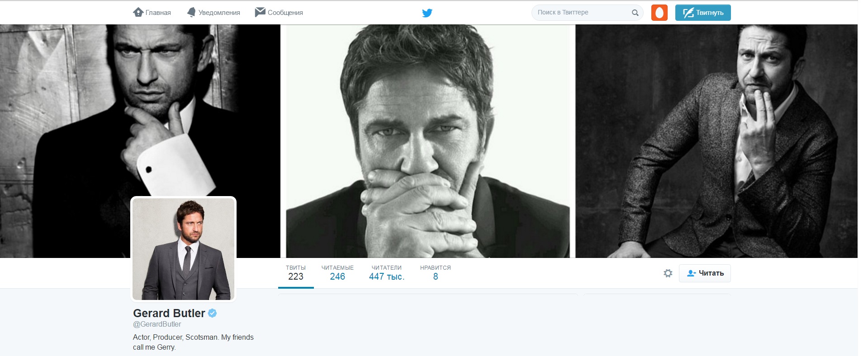
Task: View the 447 тыс. Читатели list
Action: click(x=386, y=273)
